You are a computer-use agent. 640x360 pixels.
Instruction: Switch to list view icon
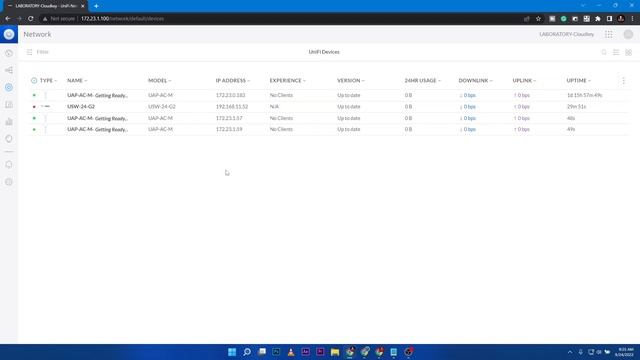(x=616, y=52)
